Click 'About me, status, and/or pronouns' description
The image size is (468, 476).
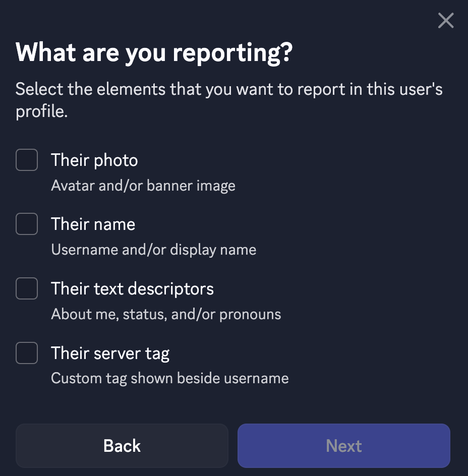166,314
